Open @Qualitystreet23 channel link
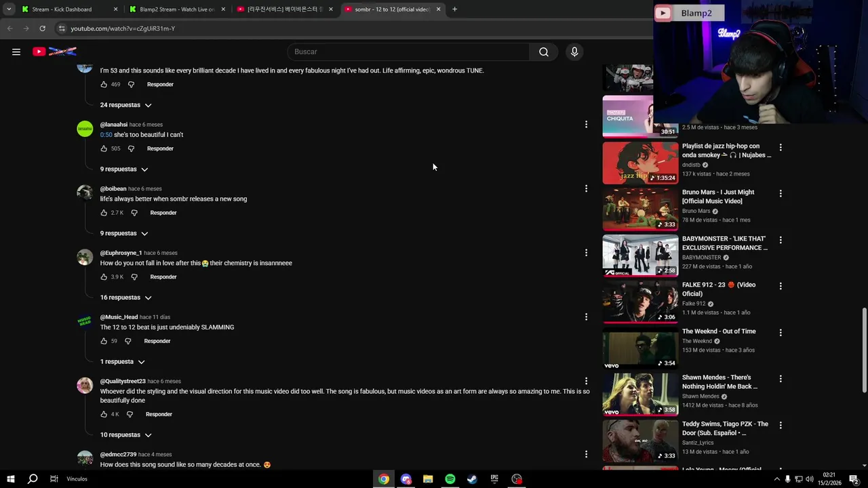Screen dimensions: 868x488 pos(123,381)
